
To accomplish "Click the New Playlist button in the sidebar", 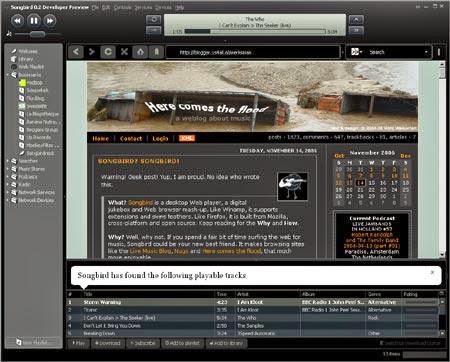I will click(33, 342).
